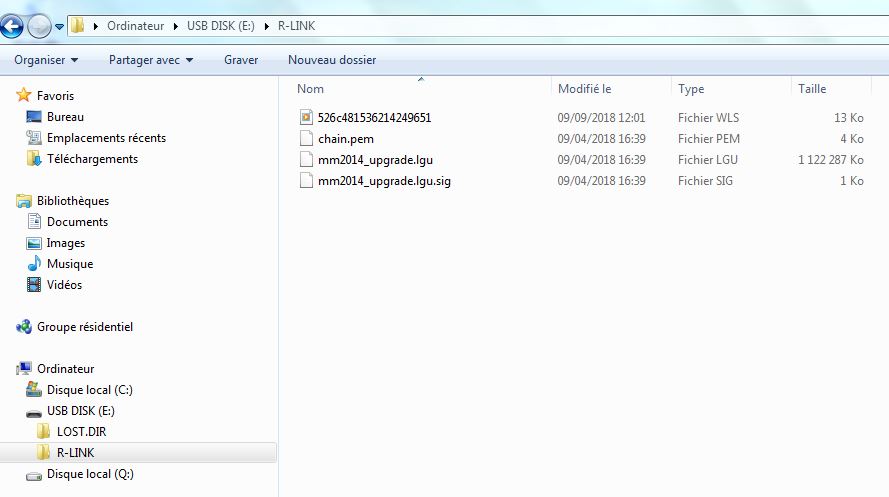Create folder with Nouveau dossier
This screenshot has width=889, height=497.
(332, 60)
